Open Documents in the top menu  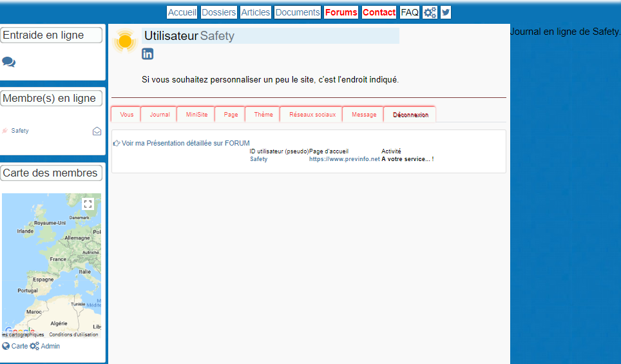[298, 12]
